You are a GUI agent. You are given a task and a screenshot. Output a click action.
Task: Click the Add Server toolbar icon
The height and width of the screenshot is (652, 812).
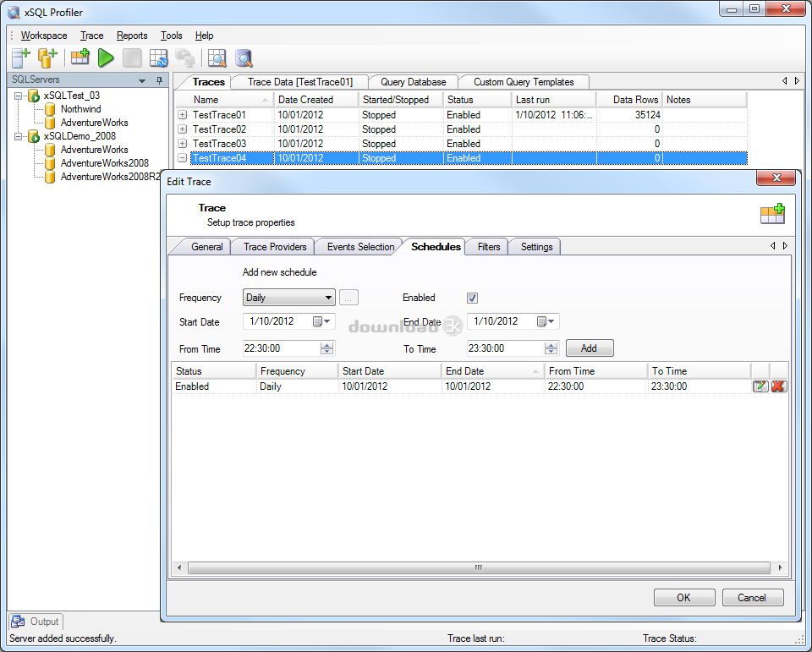20,58
